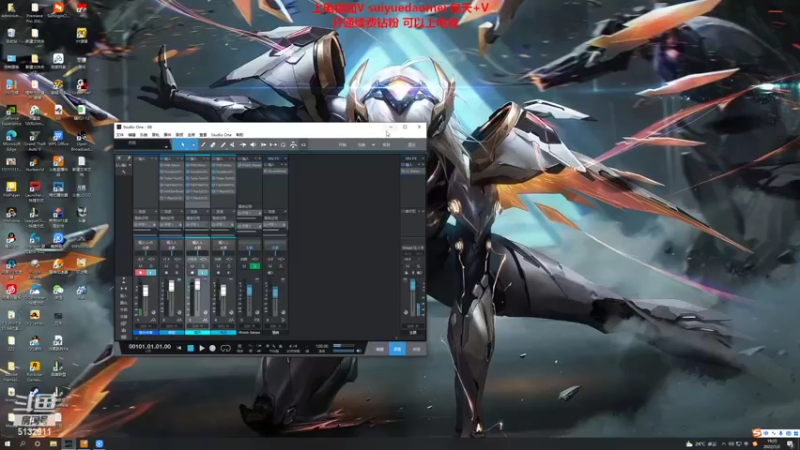Open the dropdown beside 输入输出 in sidebar
Screen dimensions: 800x450
pos(130,165)
